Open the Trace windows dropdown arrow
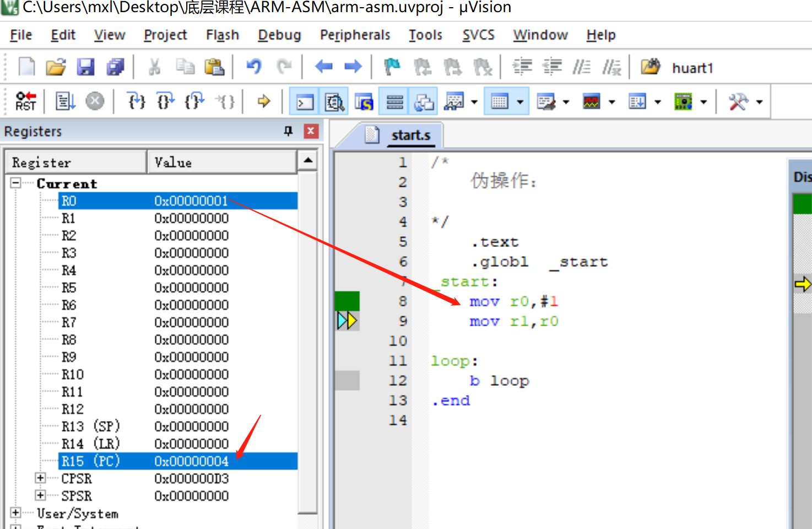The image size is (812, 529). click(x=658, y=102)
